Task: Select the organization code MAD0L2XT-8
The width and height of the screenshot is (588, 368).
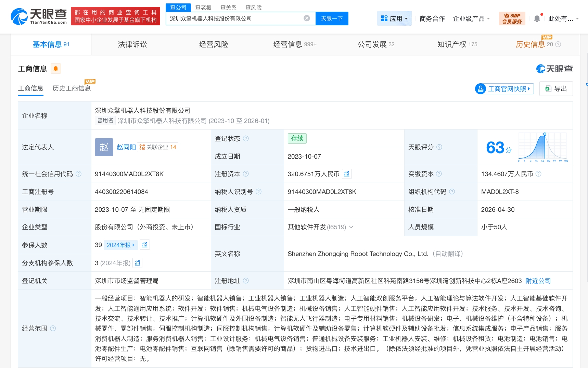Action: point(500,192)
